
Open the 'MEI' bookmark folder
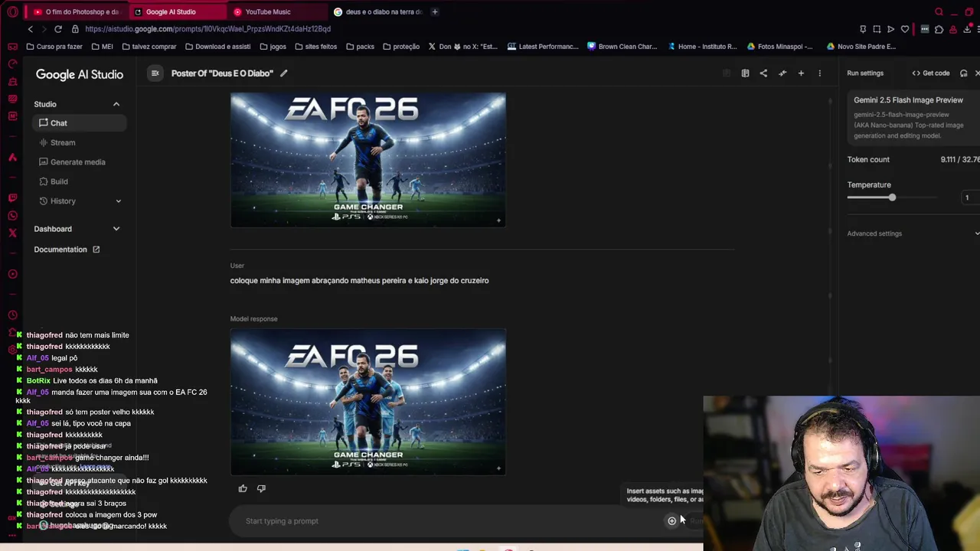pos(102,47)
